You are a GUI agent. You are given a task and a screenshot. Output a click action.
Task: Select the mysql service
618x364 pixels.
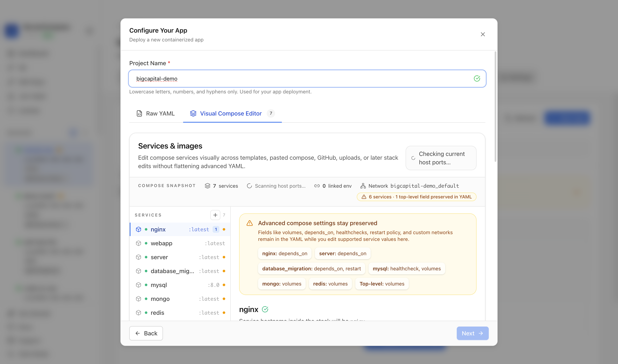[180, 285]
